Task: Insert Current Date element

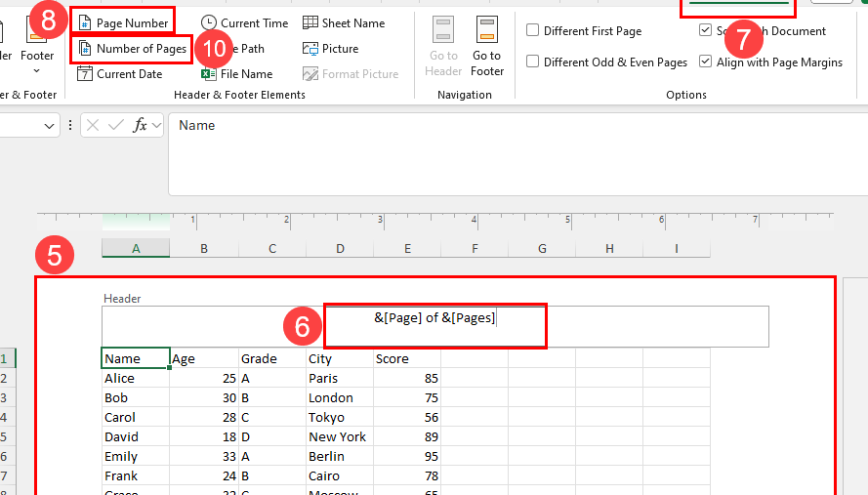Action: [120, 73]
